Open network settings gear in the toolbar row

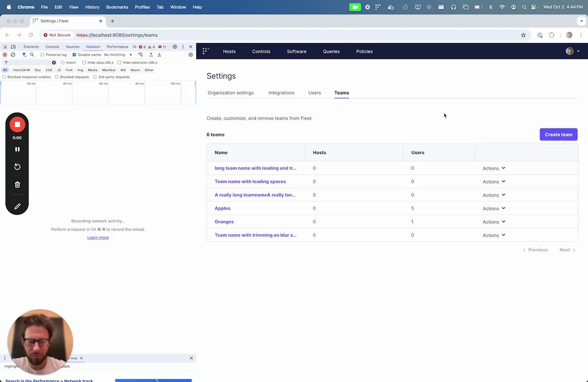[191, 55]
